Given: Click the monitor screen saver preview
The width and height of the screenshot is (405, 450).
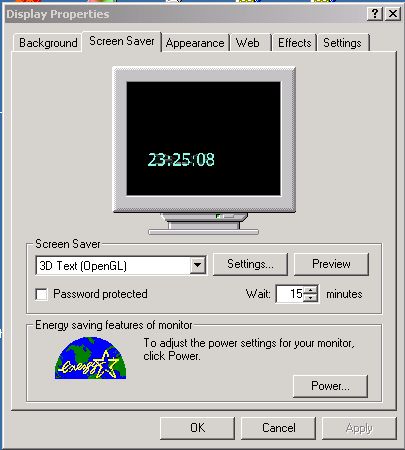Looking at the screenshot, I should tap(204, 138).
